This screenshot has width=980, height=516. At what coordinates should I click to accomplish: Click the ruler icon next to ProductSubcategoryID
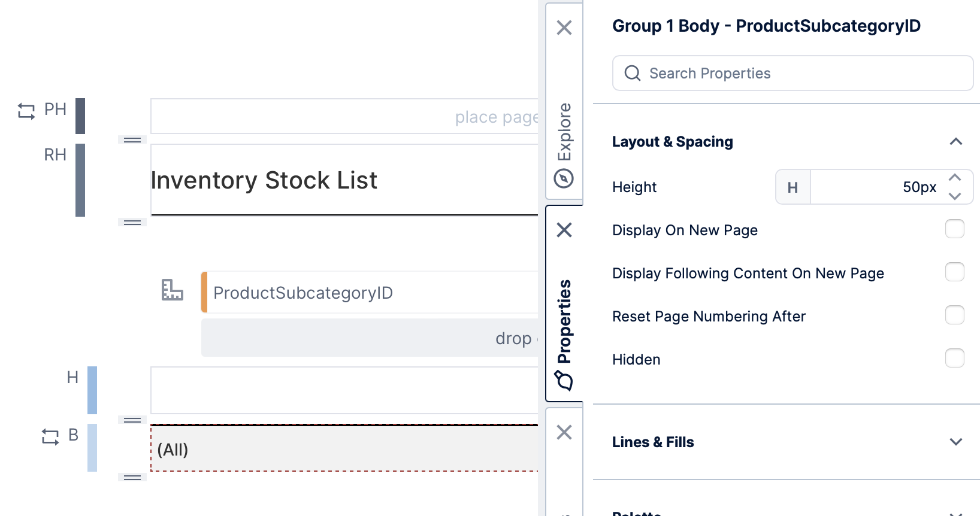[173, 290]
